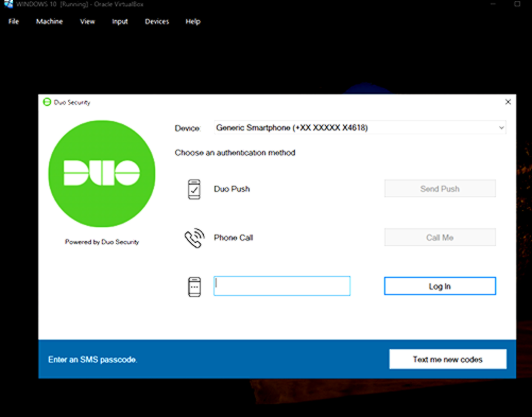
Task: Open the Devices menu
Action: click(157, 21)
